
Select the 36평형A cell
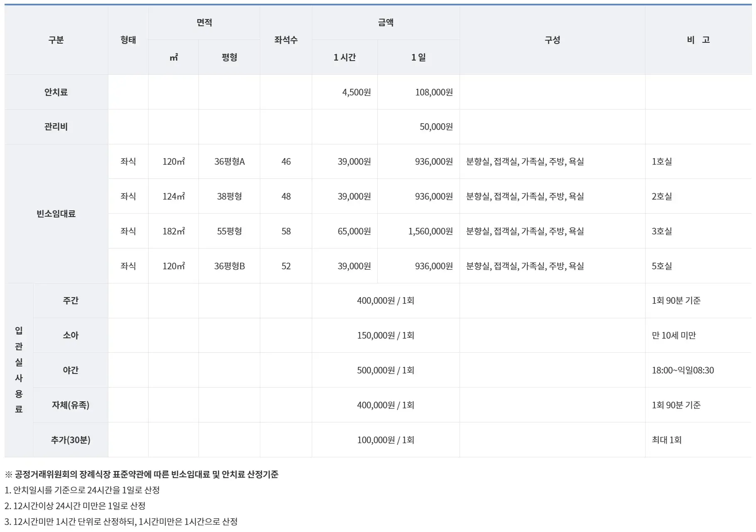tap(229, 162)
